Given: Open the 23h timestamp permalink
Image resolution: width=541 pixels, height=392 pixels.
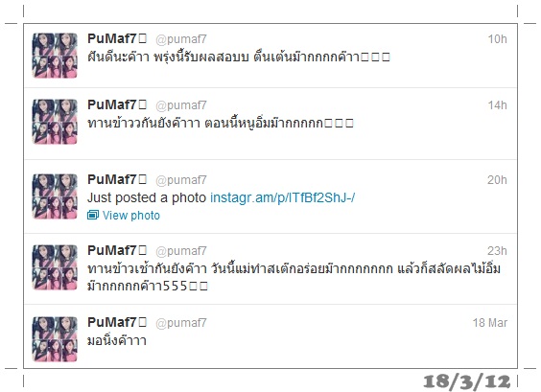Looking at the screenshot, I should (497, 251).
